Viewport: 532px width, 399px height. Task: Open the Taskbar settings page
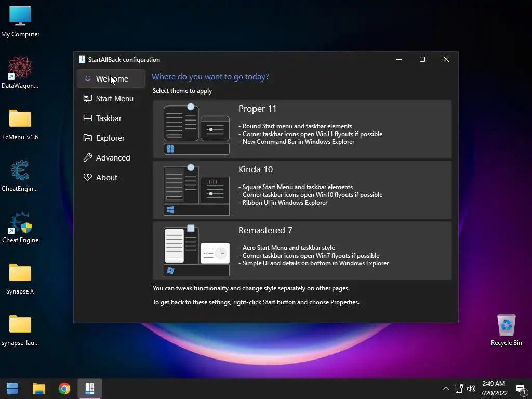[x=111, y=118]
